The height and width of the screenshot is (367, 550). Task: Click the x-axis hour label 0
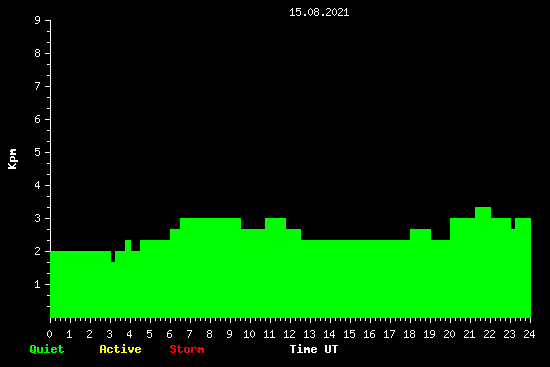pyautogui.click(x=49, y=334)
